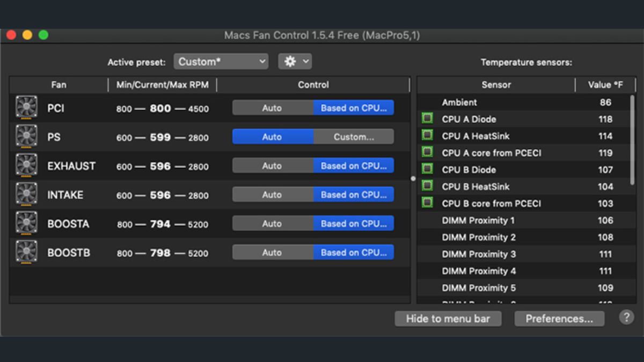Click chip icon for CPU B core from PCECI

click(x=427, y=203)
